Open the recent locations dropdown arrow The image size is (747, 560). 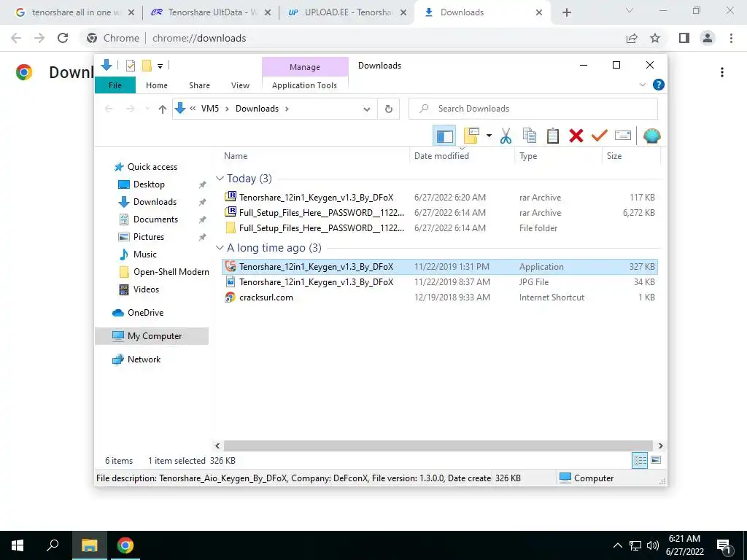click(x=147, y=109)
